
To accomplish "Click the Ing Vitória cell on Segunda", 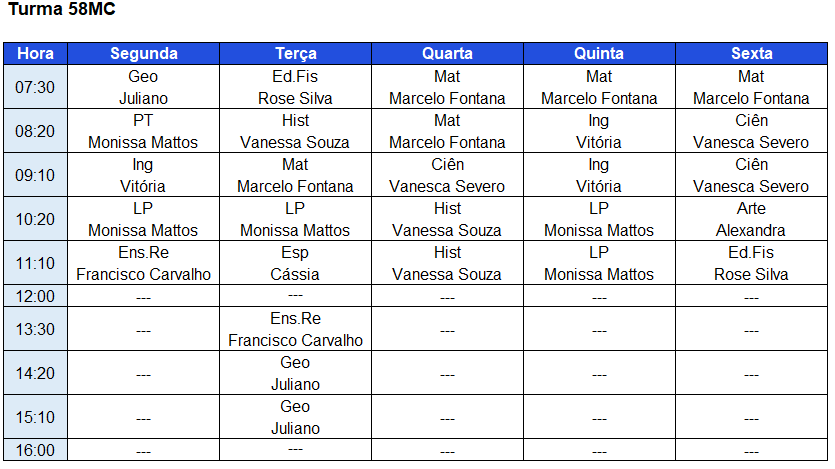I will [x=143, y=175].
